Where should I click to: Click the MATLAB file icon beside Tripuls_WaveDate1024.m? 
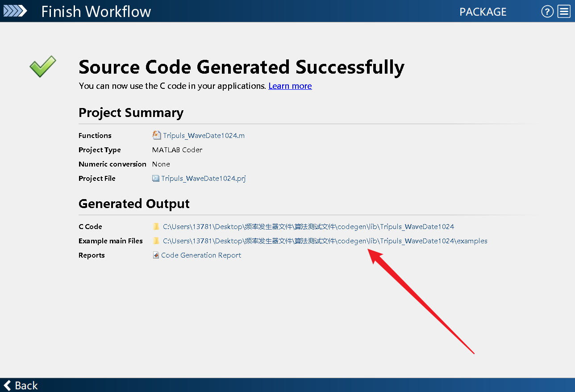156,135
